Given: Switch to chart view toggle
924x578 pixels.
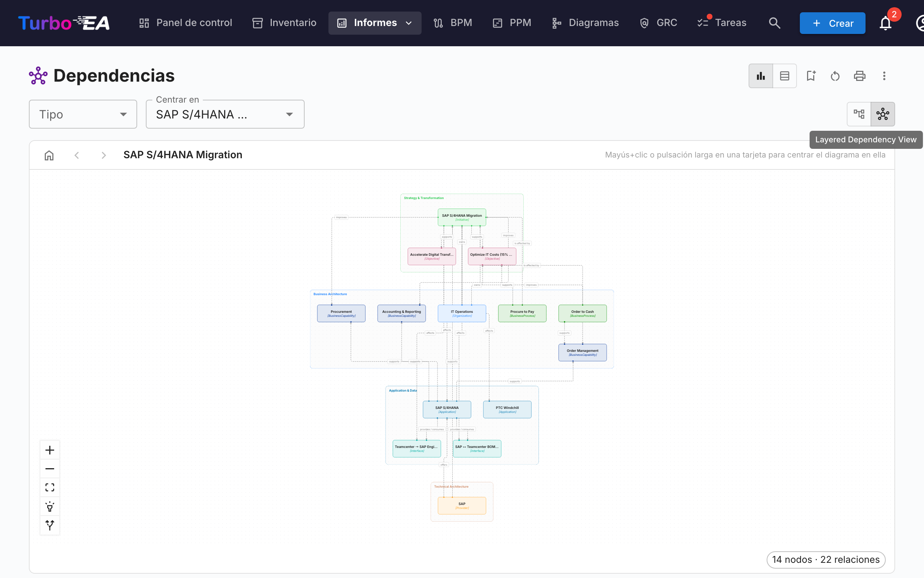Looking at the screenshot, I should coord(760,76).
